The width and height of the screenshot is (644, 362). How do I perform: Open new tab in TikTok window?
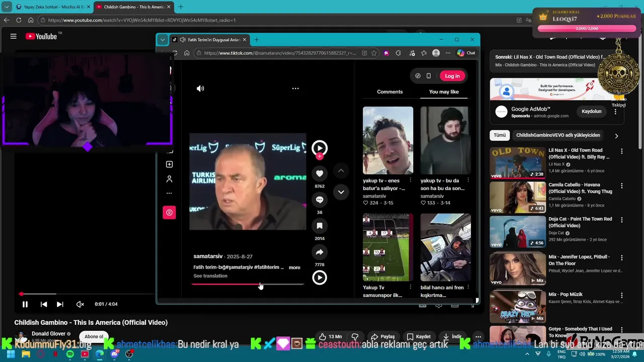[x=257, y=40]
